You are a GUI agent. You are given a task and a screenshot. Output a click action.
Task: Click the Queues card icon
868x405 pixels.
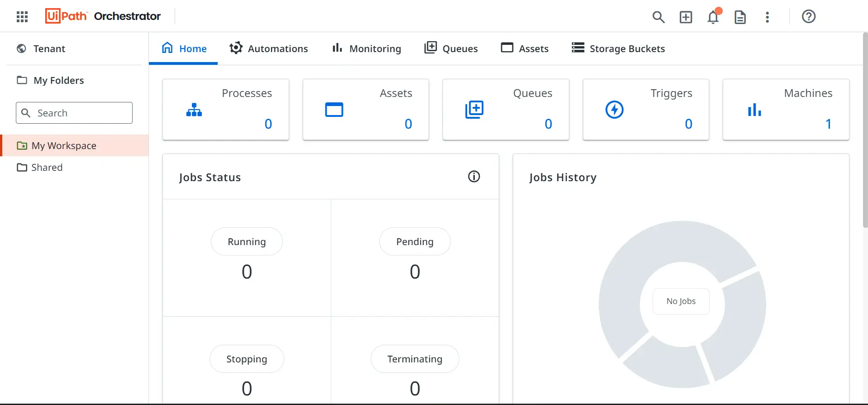[474, 110]
